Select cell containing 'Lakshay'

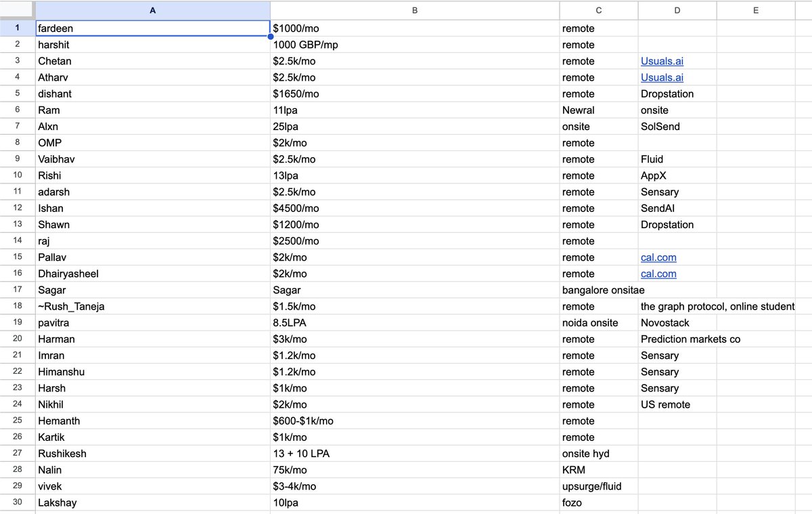point(152,502)
